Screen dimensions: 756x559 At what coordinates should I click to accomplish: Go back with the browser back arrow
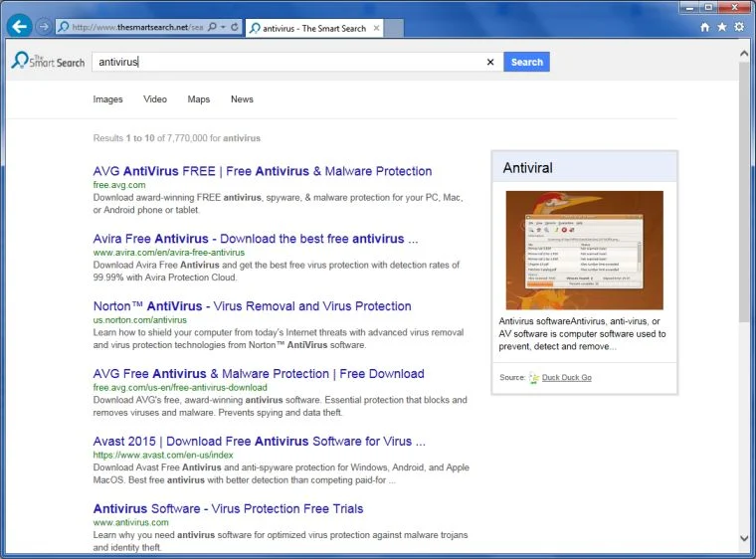point(19,26)
